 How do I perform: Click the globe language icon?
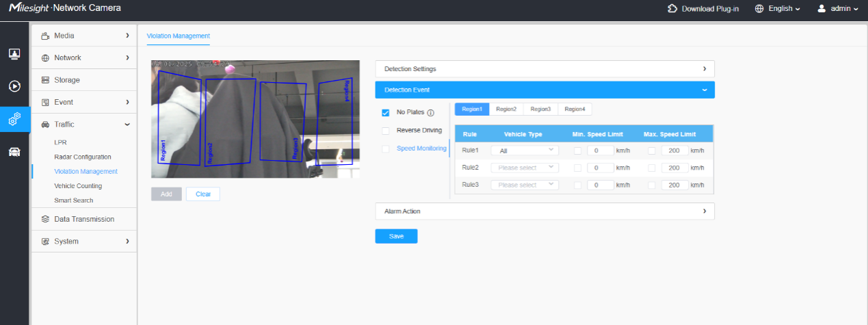759,8
